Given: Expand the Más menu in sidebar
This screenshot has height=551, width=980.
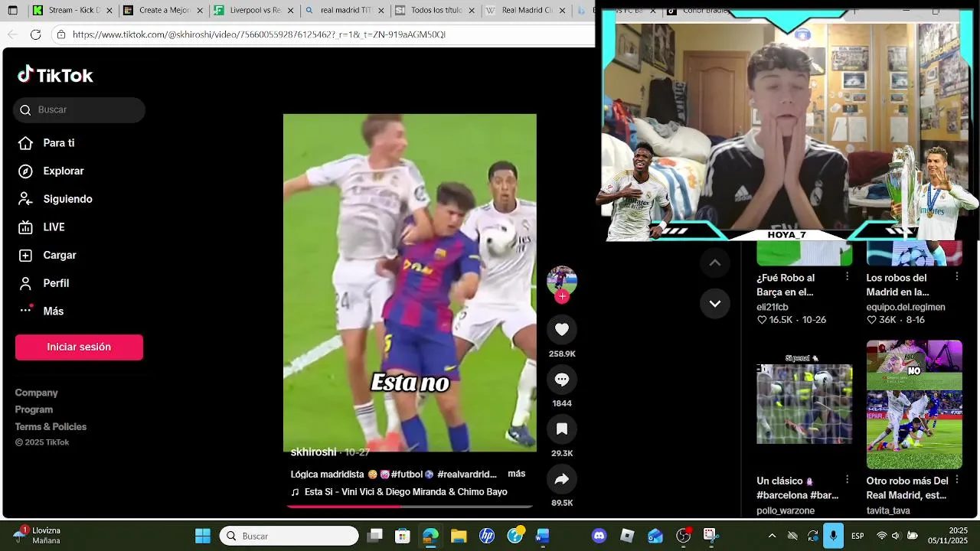Looking at the screenshot, I should tap(41, 311).
